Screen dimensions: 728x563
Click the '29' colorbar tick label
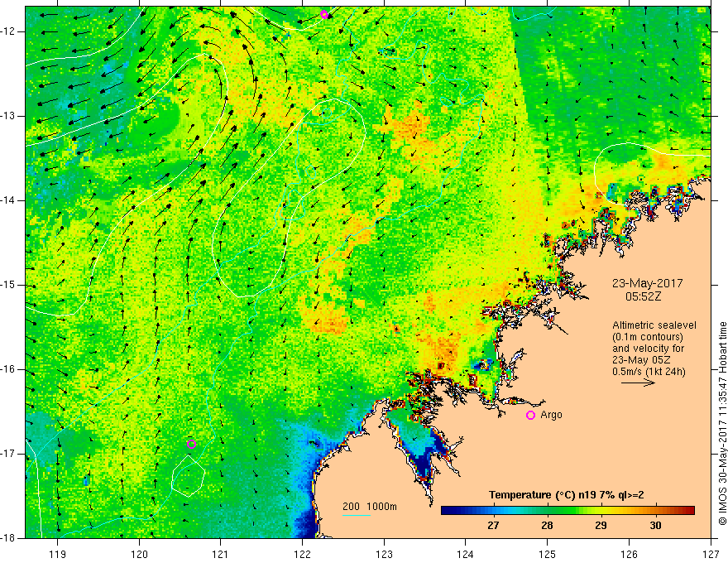click(x=601, y=526)
